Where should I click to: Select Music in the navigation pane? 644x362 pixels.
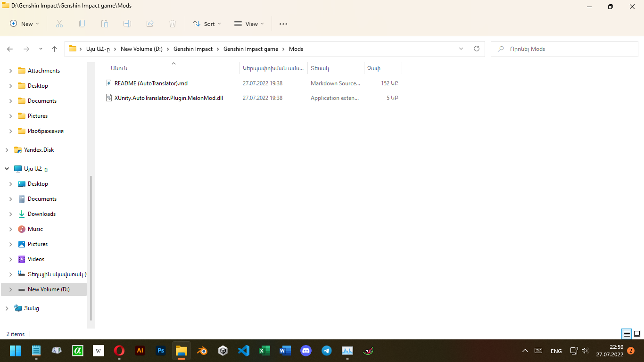[35, 229]
